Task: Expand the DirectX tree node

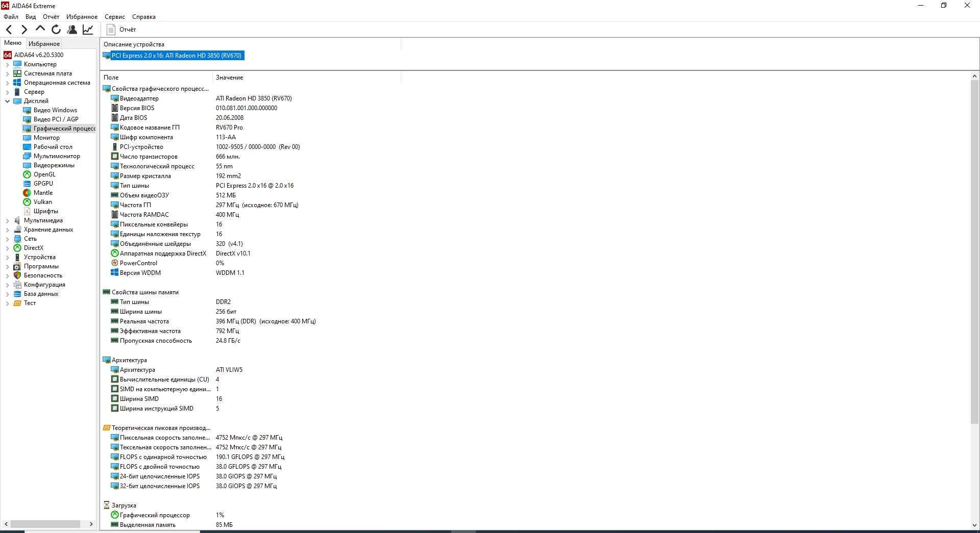Action: point(7,248)
